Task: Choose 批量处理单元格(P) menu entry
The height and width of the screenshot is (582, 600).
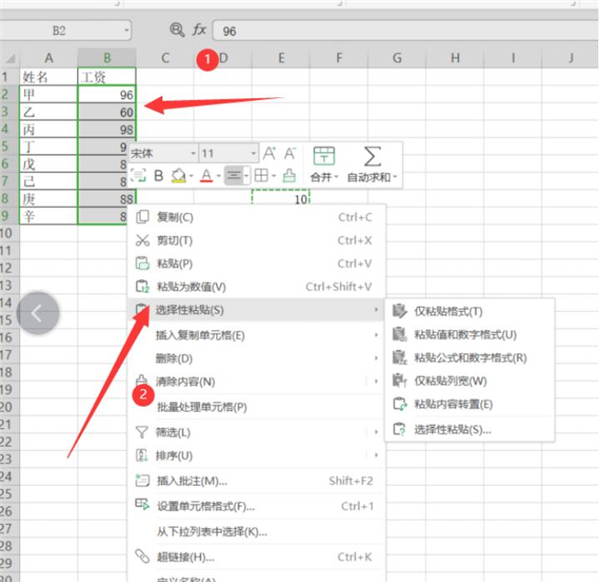Action: click(x=256, y=407)
